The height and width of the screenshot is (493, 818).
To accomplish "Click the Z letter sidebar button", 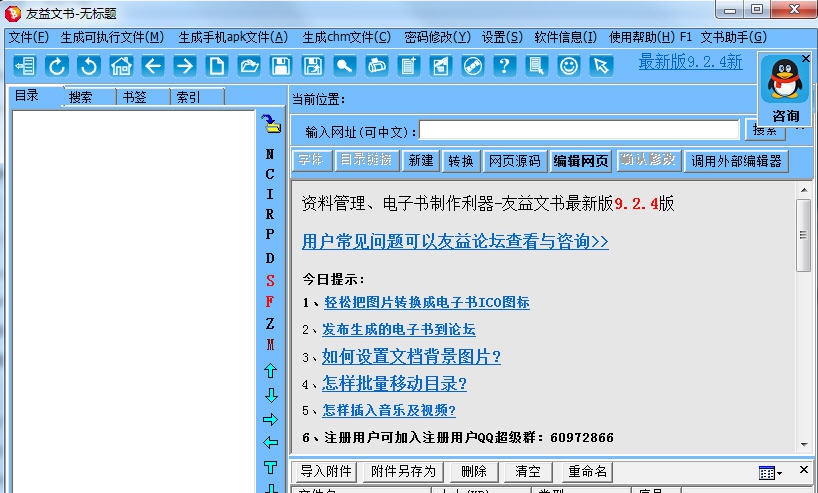I will pos(270,323).
